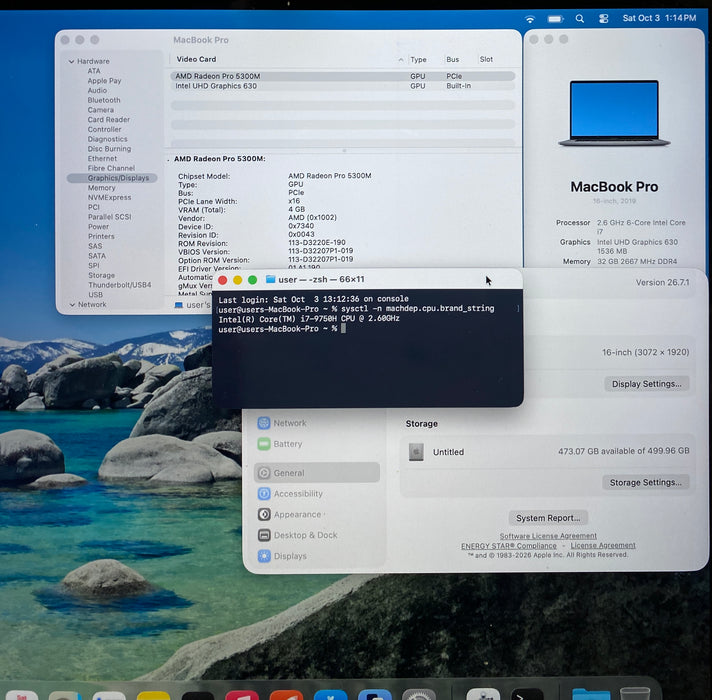Select the AMD Radeon Pro 5300M row

343,76
